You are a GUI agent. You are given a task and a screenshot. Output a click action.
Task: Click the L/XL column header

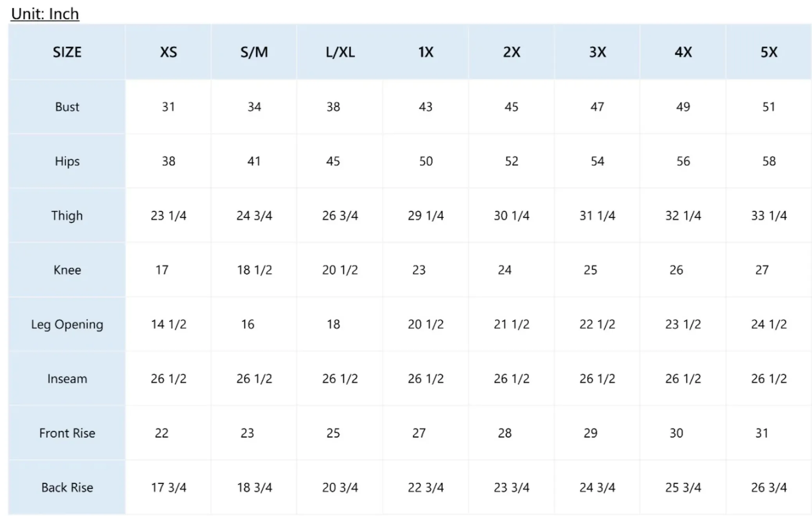pos(340,52)
